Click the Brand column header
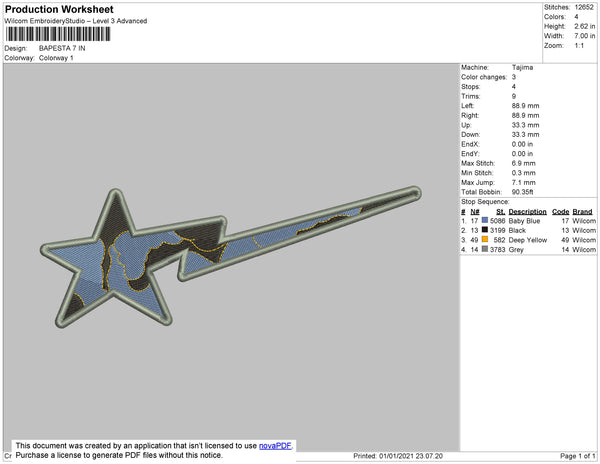This screenshot has height=464, width=600. [x=582, y=212]
